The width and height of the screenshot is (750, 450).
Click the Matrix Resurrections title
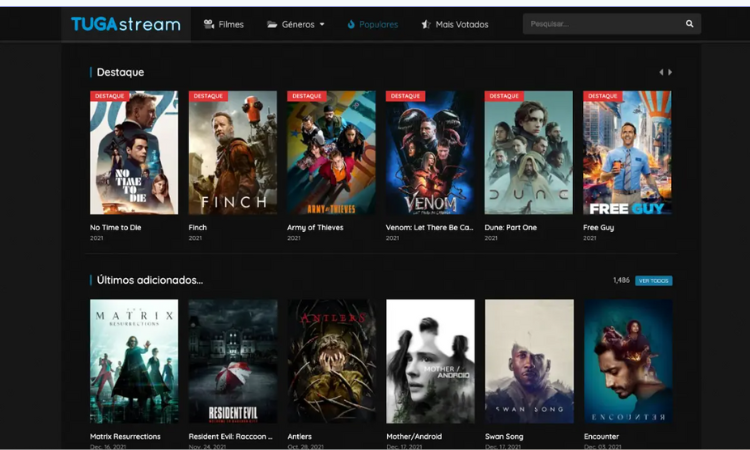125,437
